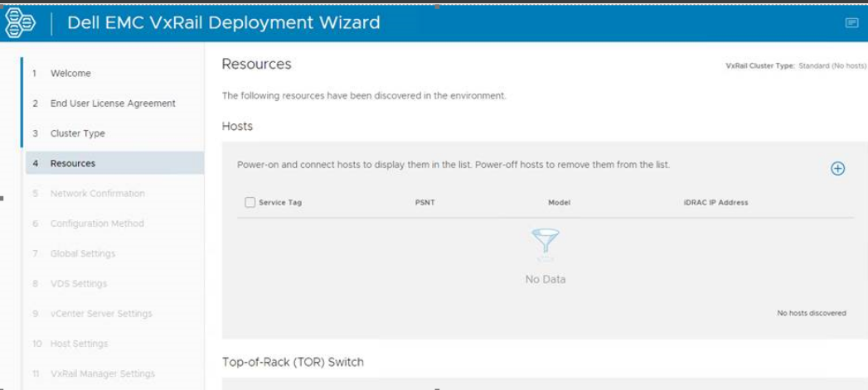Open the feedback message icon in header
The width and height of the screenshot is (868, 390).
point(851,22)
